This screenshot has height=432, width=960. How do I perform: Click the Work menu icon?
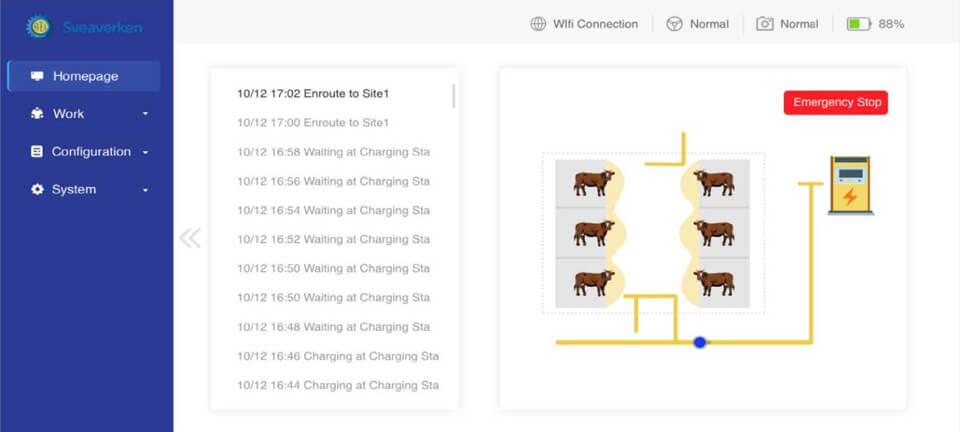(x=37, y=114)
